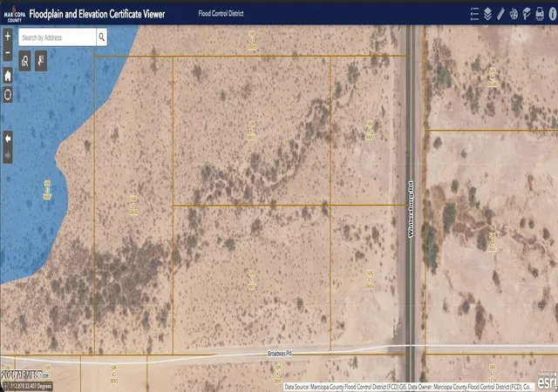The height and width of the screenshot is (392, 558).
Task: Open the parcel search tool icon
Action: (x=24, y=61)
